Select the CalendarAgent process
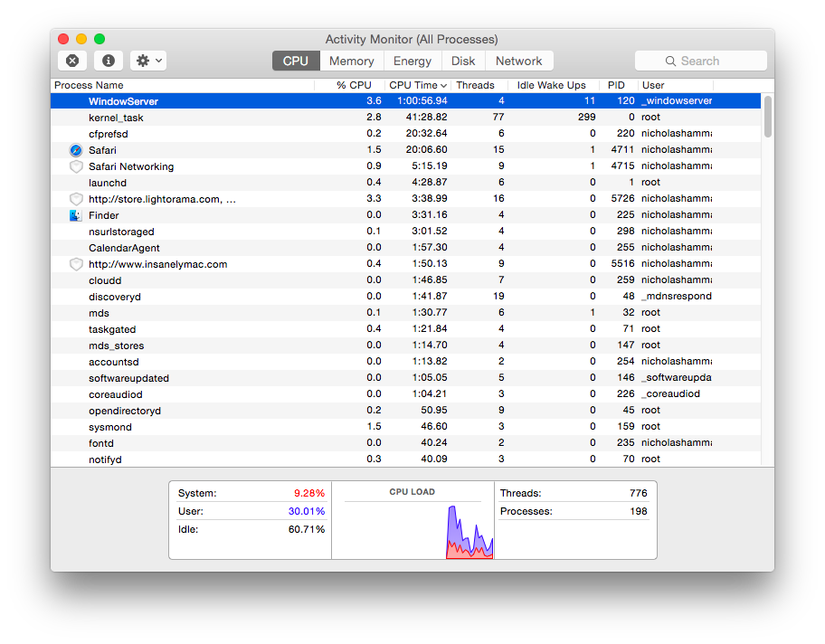 [x=405, y=248]
